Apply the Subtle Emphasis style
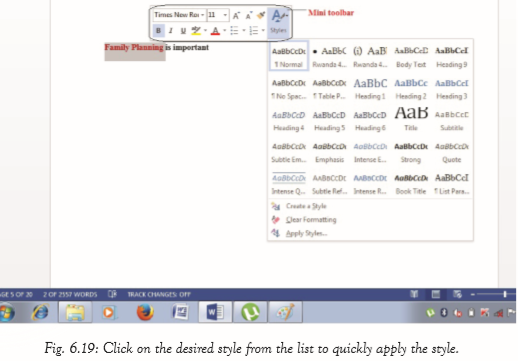This screenshot has height=361, width=518. point(289,152)
